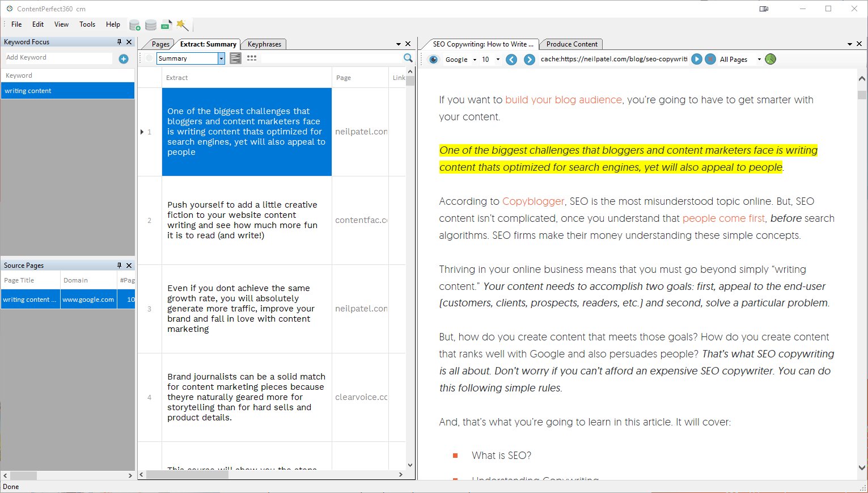
Task: Create a new database via the add-database icon
Action: pos(134,25)
